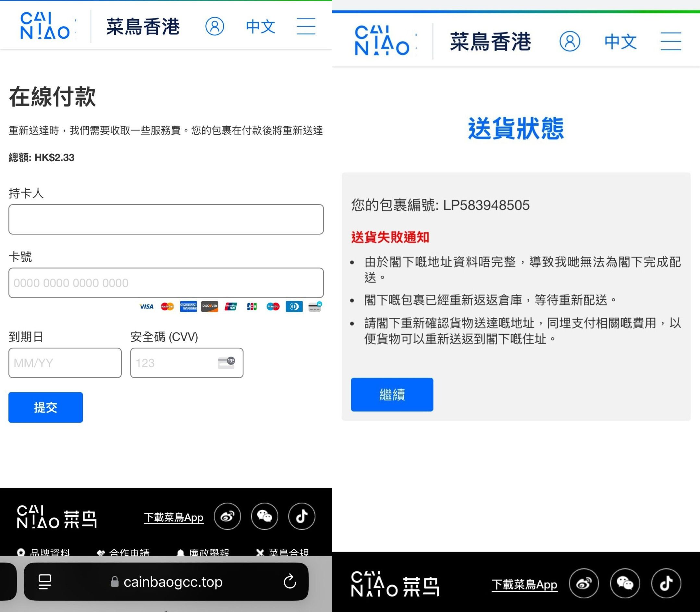This screenshot has width=700, height=612.
Task: Reload the cainbaogcc.top page
Action: (x=290, y=581)
